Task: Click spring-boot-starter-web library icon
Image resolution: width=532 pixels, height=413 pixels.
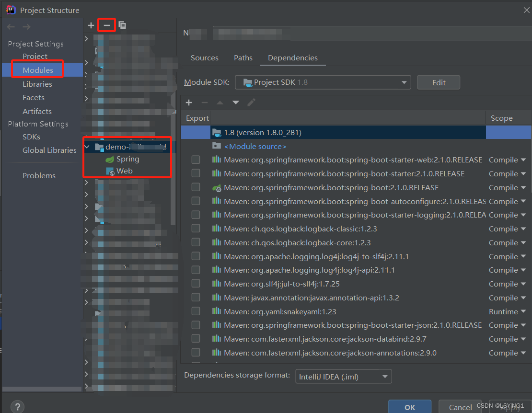Action: [217, 160]
